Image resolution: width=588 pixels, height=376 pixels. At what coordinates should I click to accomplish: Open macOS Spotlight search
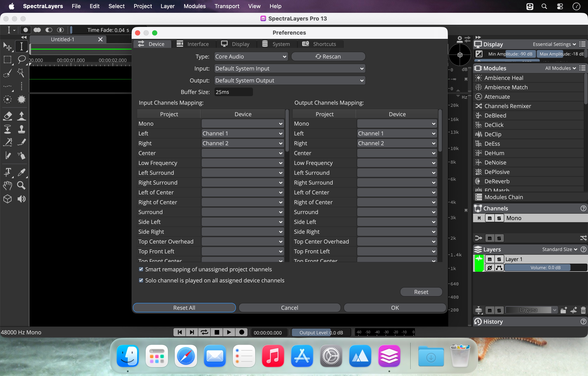pos(544,6)
